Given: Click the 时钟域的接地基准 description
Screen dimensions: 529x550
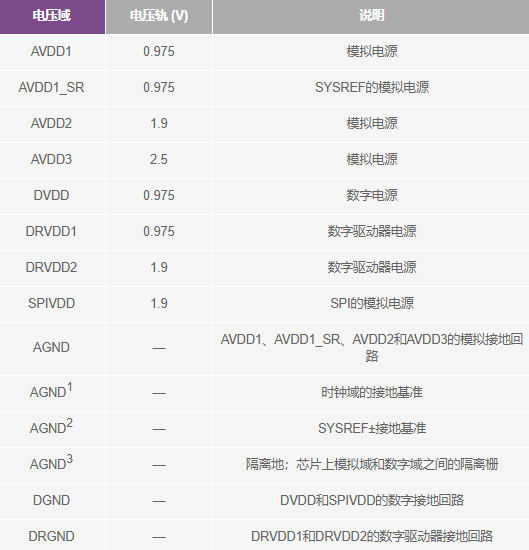Looking at the screenshot, I should pos(372,393).
